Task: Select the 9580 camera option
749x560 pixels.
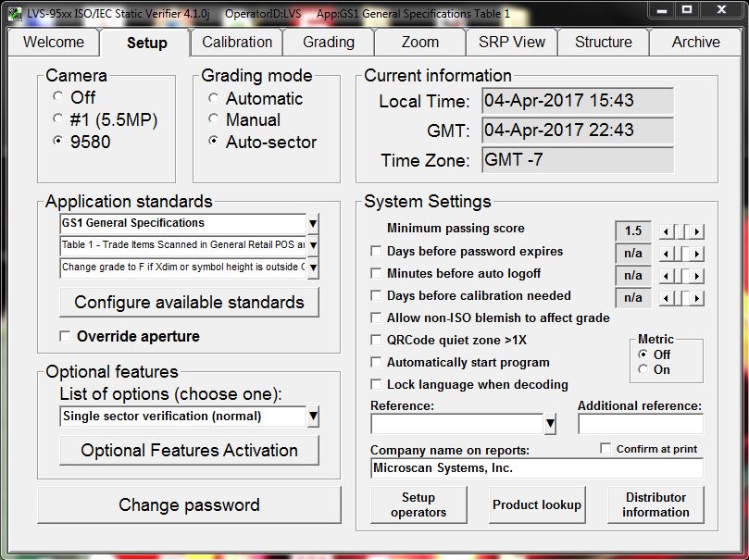Action: (x=57, y=141)
